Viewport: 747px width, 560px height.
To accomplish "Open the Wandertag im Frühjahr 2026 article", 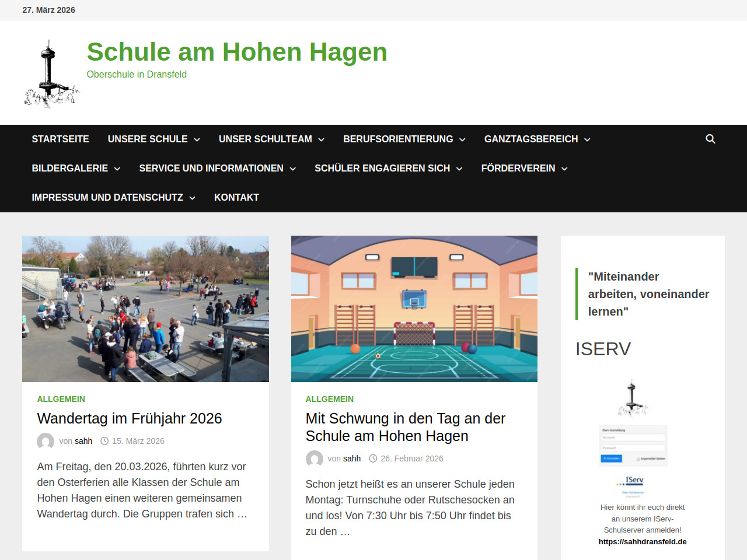I will [x=130, y=419].
